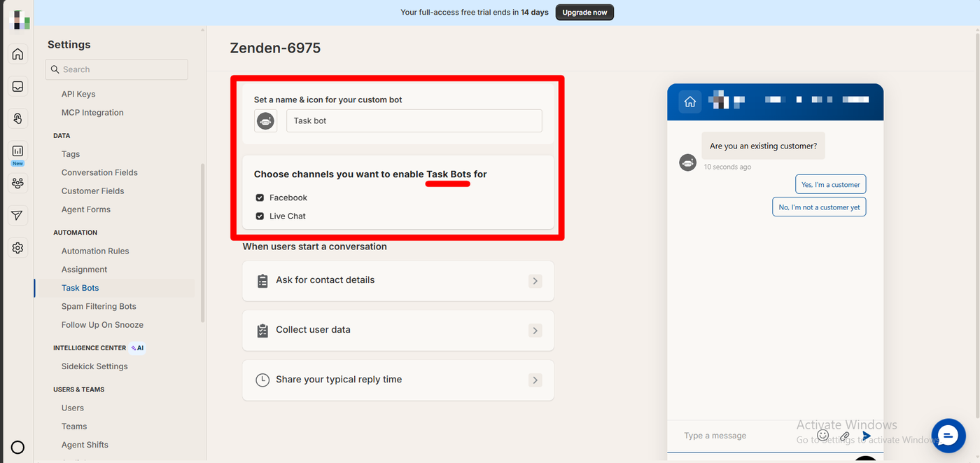Uncheck the Facebook channel checkbox

[260, 198]
